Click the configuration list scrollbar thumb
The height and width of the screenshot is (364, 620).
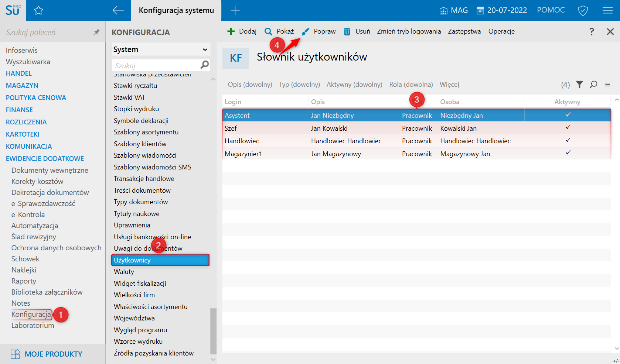[213, 330]
